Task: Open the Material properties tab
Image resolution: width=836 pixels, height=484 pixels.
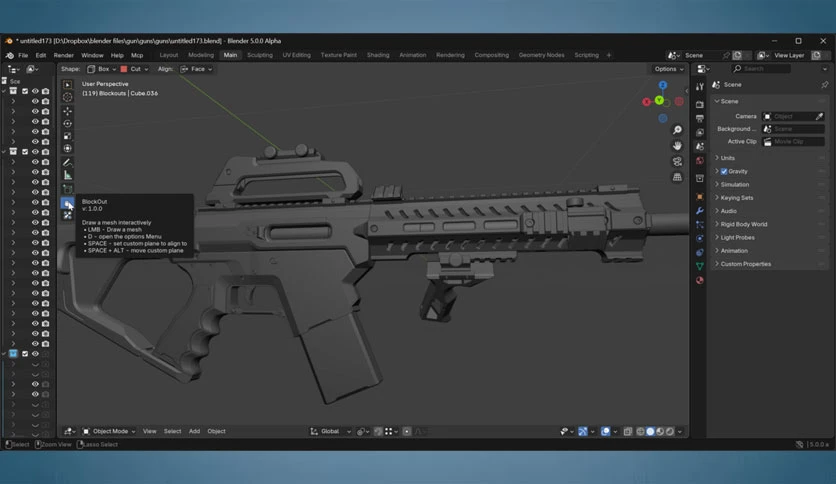Action: pyautogui.click(x=700, y=280)
